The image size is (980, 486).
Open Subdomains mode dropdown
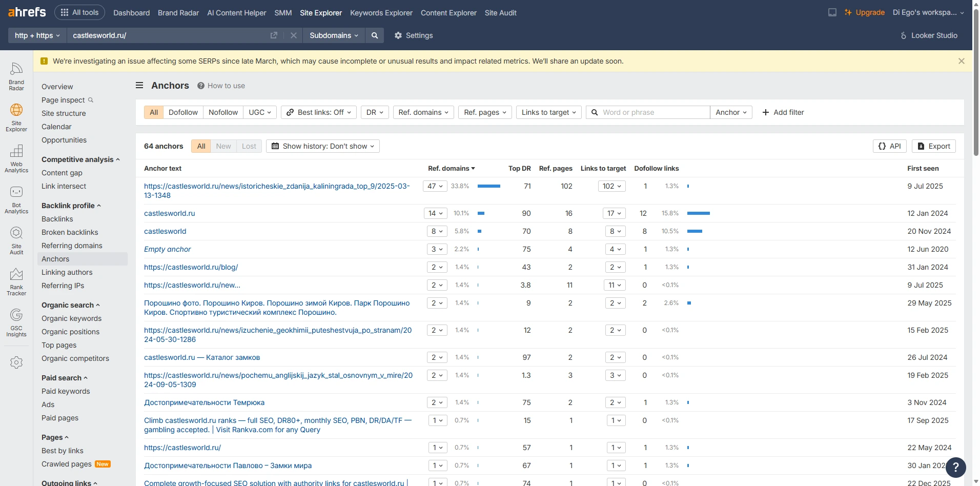coord(334,35)
